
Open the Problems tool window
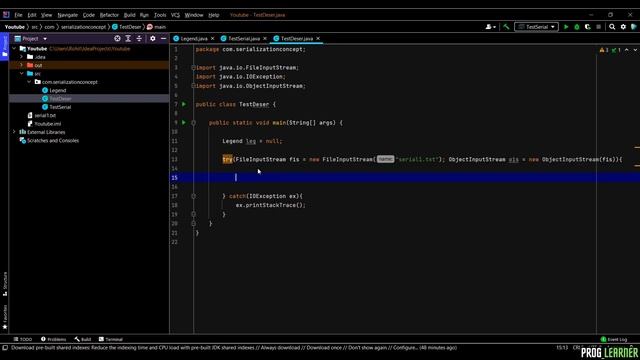(53, 339)
